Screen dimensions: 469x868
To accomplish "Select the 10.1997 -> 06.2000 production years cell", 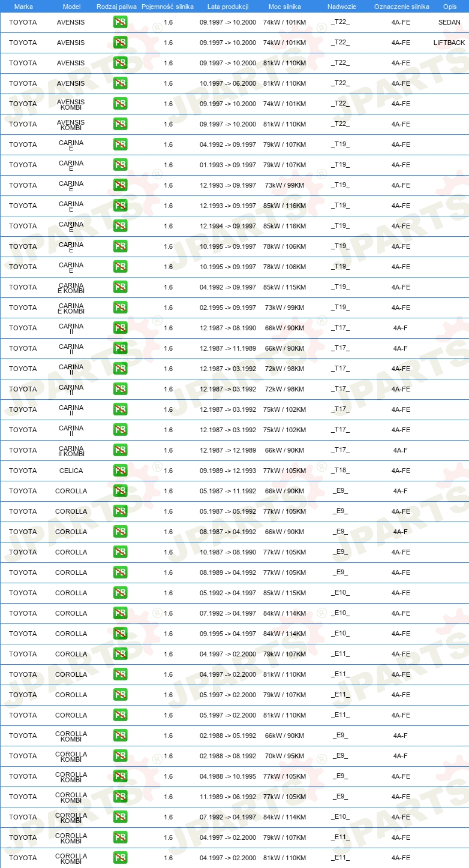I will pyautogui.click(x=228, y=83).
